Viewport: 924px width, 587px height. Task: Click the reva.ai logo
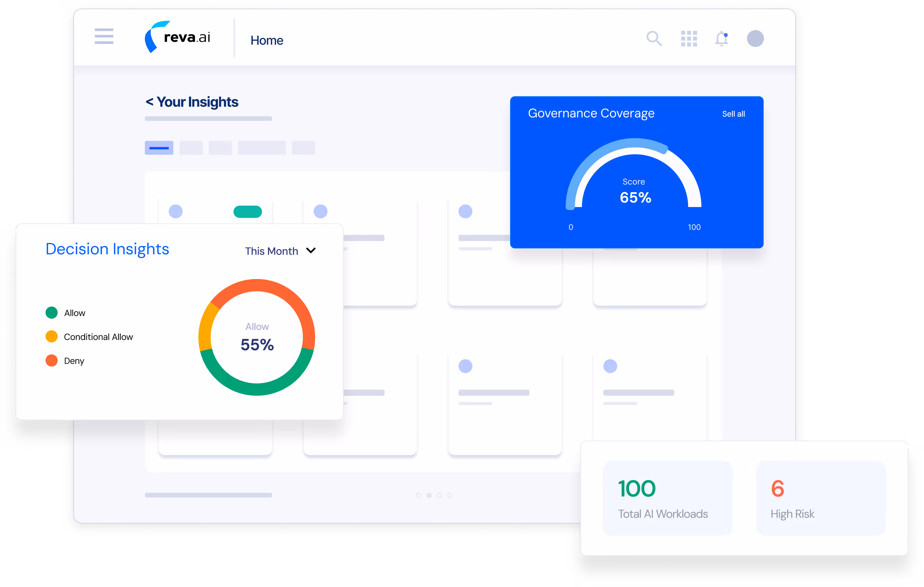point(178,37)
